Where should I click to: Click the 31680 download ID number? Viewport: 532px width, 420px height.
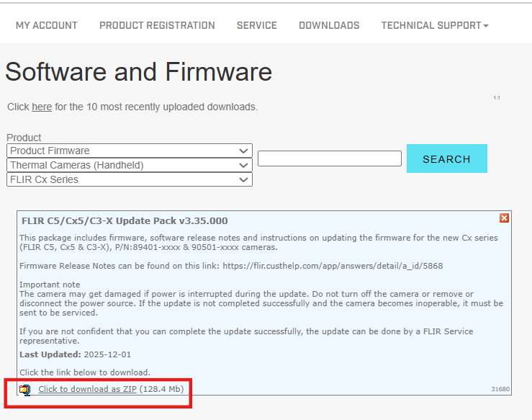click(x=500, y=389)
